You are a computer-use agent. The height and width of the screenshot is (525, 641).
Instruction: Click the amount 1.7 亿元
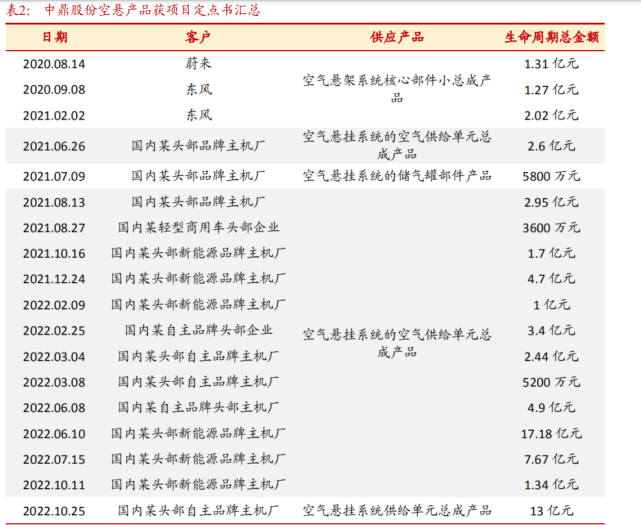coord(551,254)
